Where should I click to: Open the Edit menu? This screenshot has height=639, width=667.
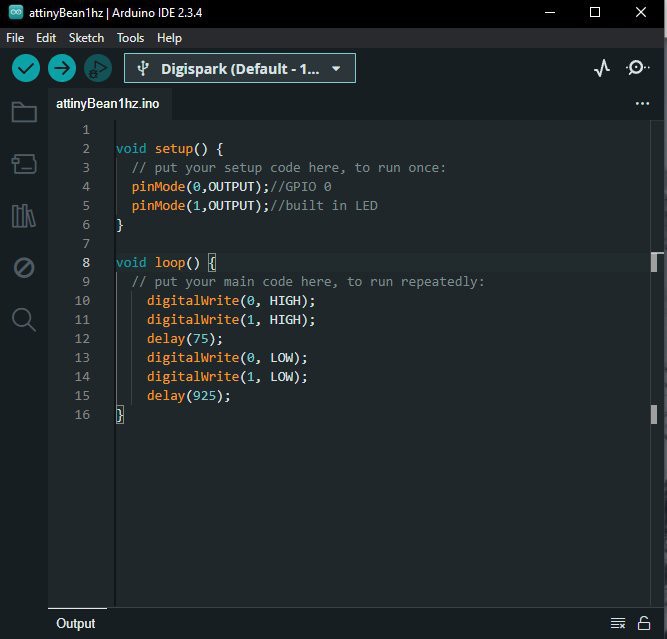coord(46,38)
